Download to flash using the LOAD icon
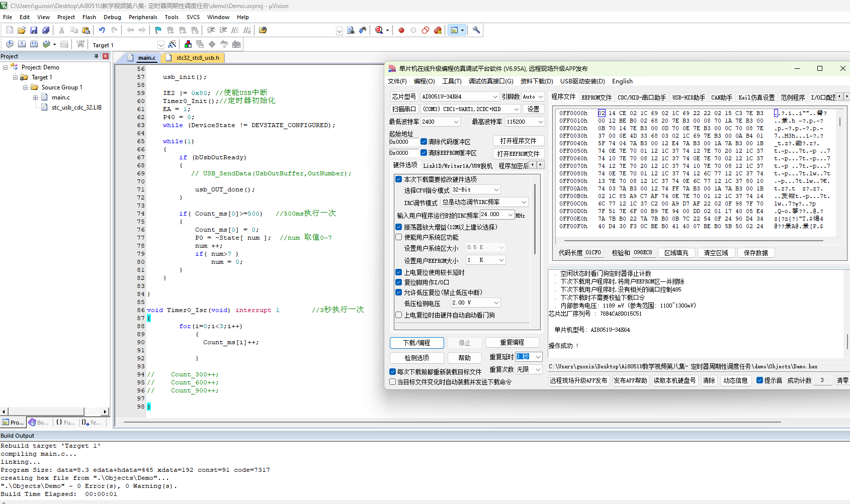This screenshot has height=504, width=850. pyautogui.click(x=80, y=44)
